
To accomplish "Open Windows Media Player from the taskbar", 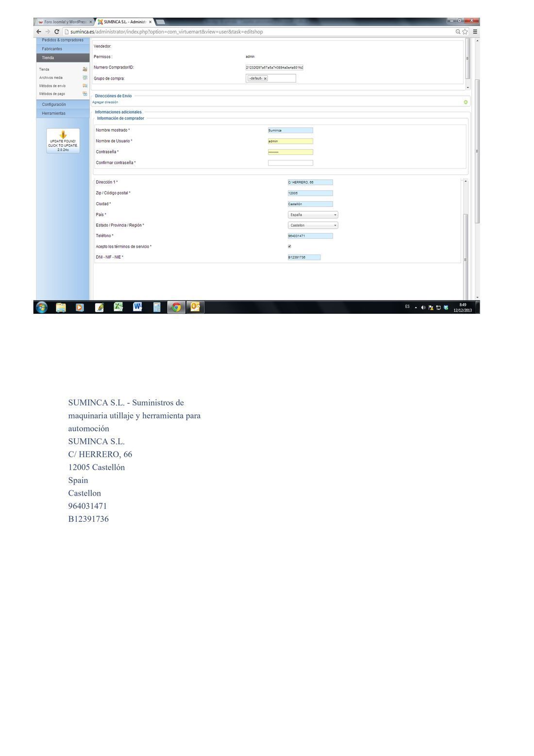I will [x=80, y=307].
